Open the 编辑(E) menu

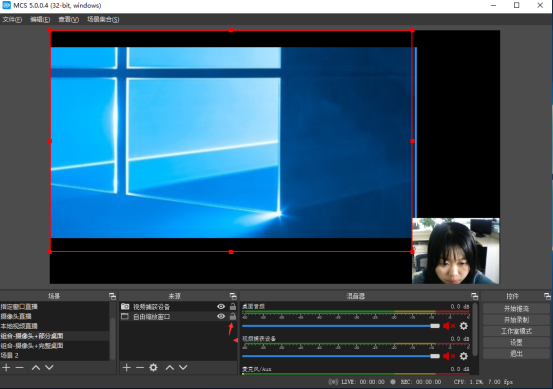click(x=40, y=19)
